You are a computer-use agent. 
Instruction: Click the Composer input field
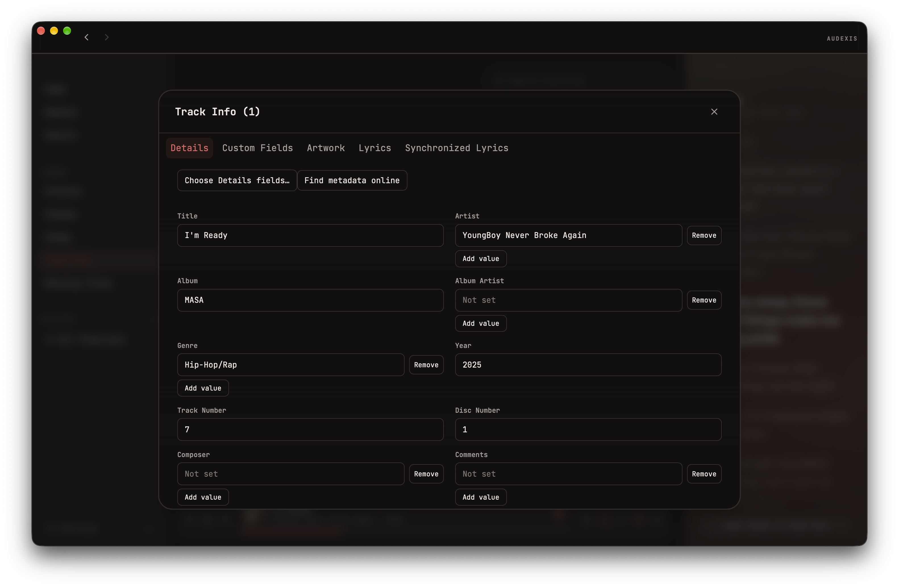click(290, 474)
